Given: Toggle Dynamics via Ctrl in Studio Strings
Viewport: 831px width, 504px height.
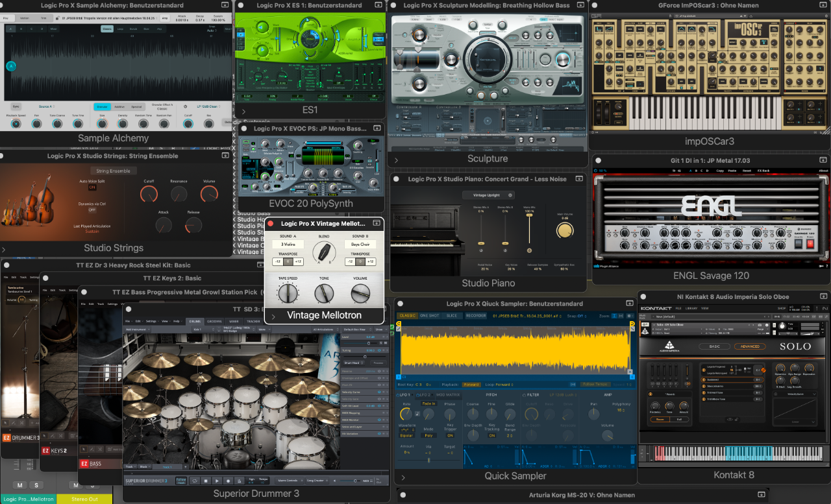Looking at the screenshot, I should click(x=92, y=210).
